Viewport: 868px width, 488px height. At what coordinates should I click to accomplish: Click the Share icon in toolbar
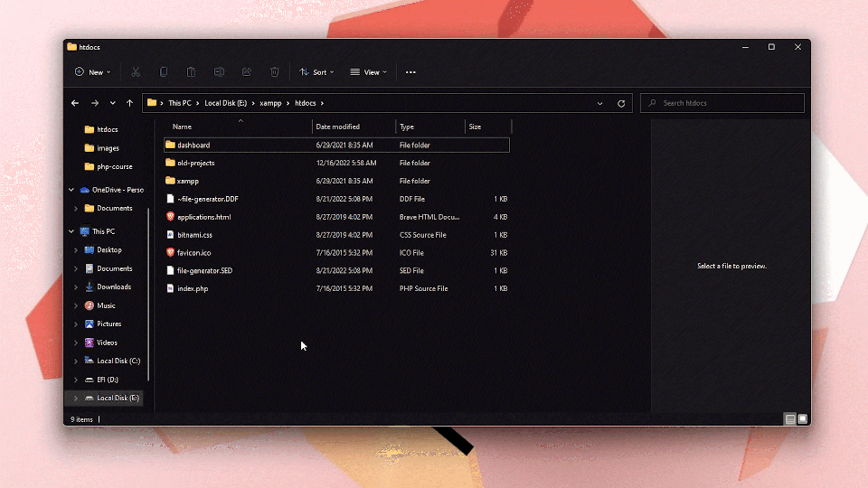pyautogui.click(x=247, y=72)
